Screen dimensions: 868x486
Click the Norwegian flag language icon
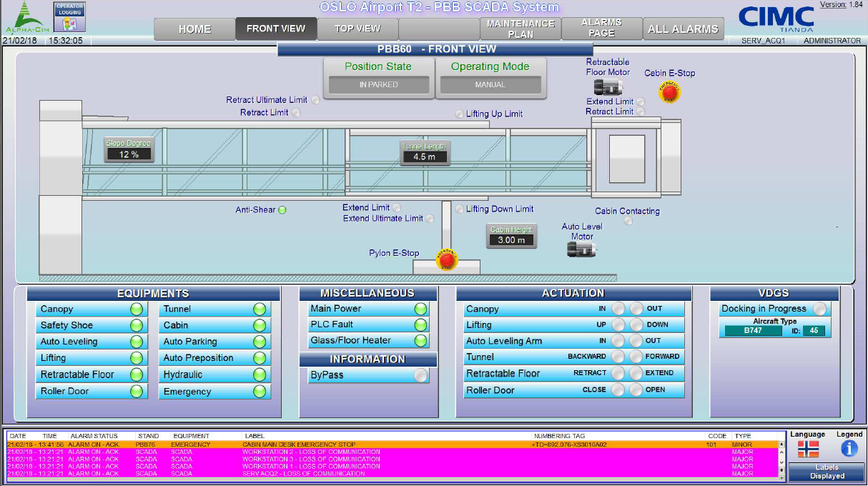(807, 449)
